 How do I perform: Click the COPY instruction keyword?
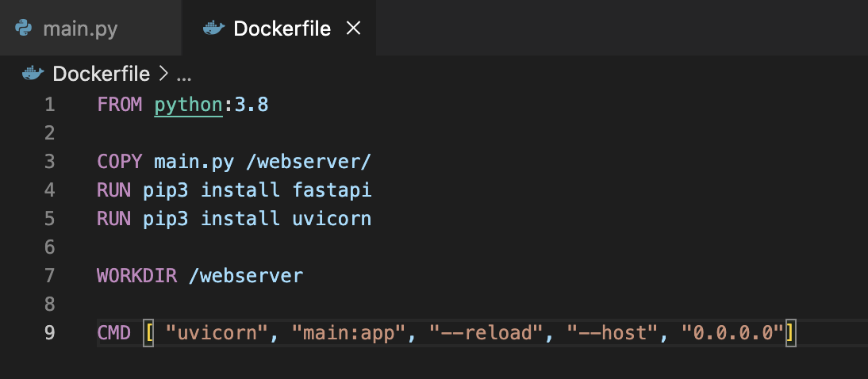(x=120, y=162)
